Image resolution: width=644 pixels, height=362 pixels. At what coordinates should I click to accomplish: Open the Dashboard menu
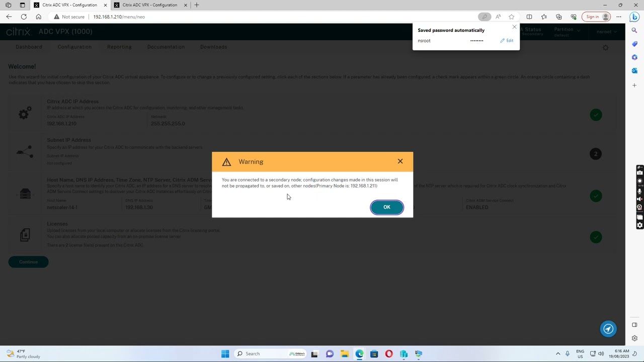point(29,47)
